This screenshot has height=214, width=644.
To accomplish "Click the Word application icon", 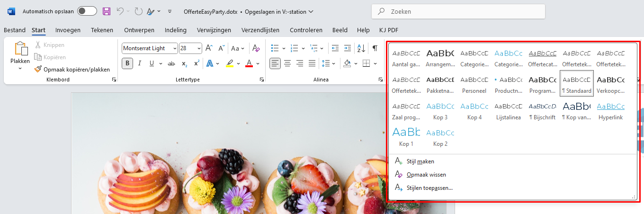I will 11,11.
